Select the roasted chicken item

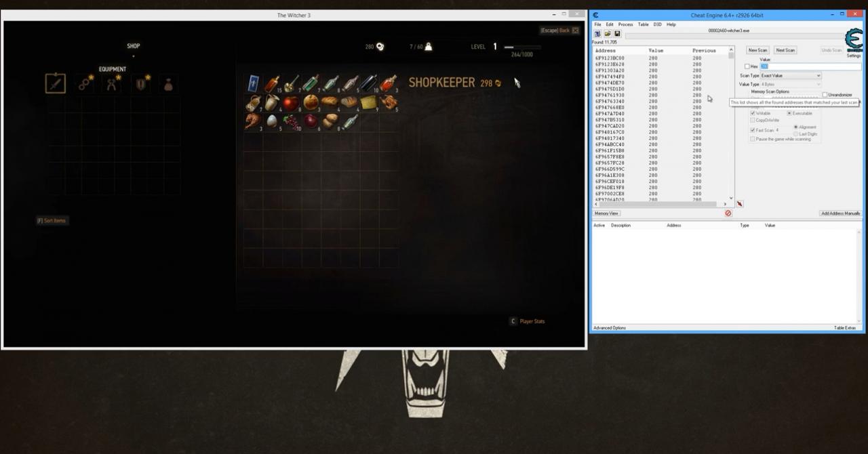[389, 103]
